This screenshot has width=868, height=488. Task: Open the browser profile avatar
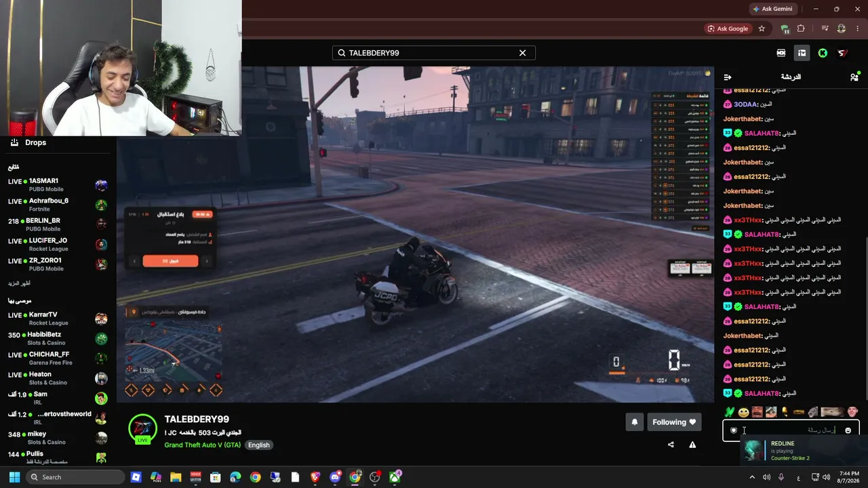point(842,28)
